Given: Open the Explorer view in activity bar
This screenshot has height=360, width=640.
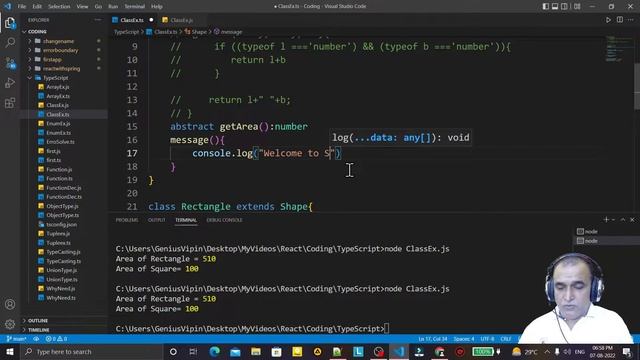Looking at the screenshot, I should [10, 23].
